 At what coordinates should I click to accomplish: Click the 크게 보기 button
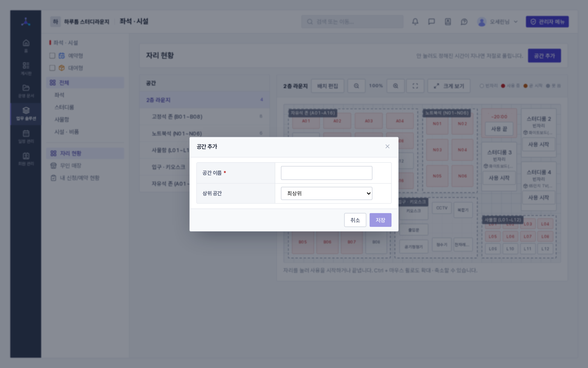[x=449, y=86]
